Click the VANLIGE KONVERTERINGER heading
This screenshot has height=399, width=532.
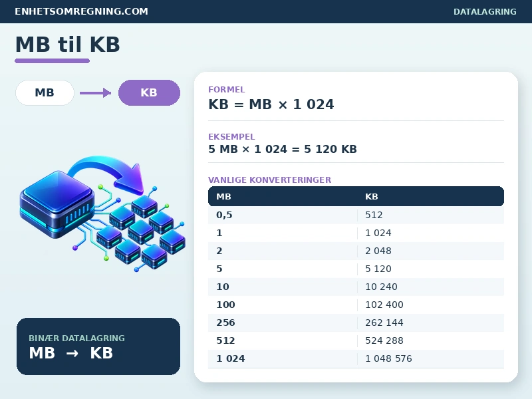[x=269, y=180]
